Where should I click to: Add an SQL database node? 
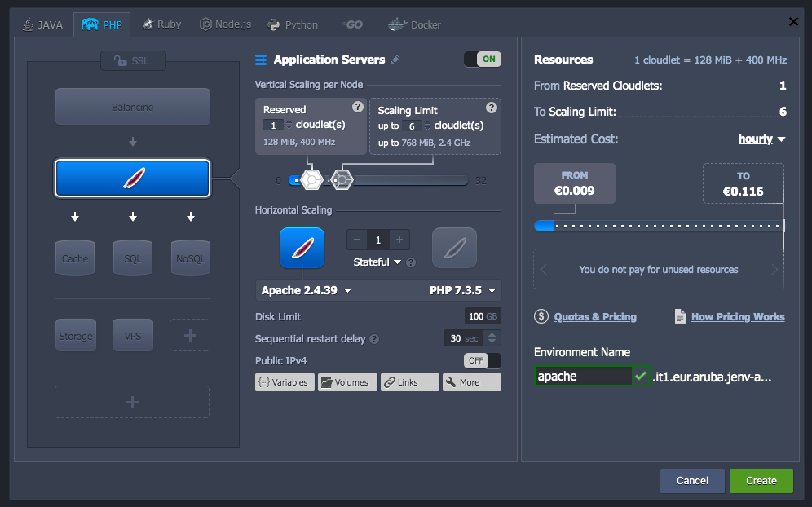(x=132, y=258)
